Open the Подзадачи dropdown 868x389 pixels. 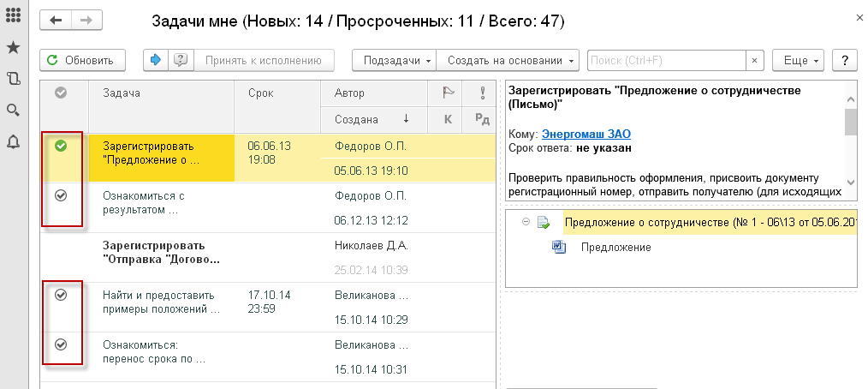click(x=395, y=61)
